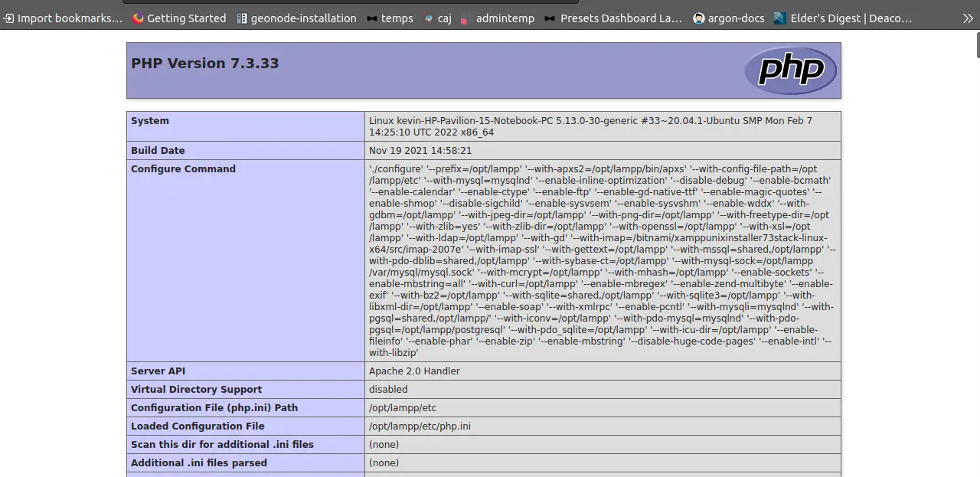Select the "Virtual Directory Support" label
Image resolution: width=980 pixels, height=477 pixels.
point(196,390)
